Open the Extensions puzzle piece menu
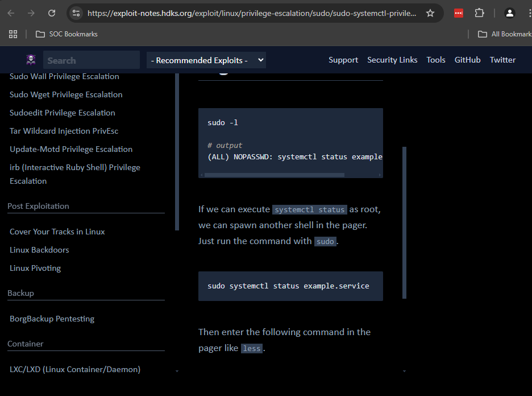The height and width of the screenshot is (396, 532). coord(480,13)
